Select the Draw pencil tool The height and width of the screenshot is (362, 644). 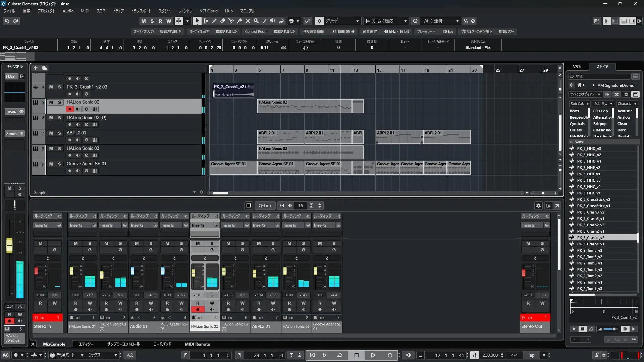pos(214,21)
